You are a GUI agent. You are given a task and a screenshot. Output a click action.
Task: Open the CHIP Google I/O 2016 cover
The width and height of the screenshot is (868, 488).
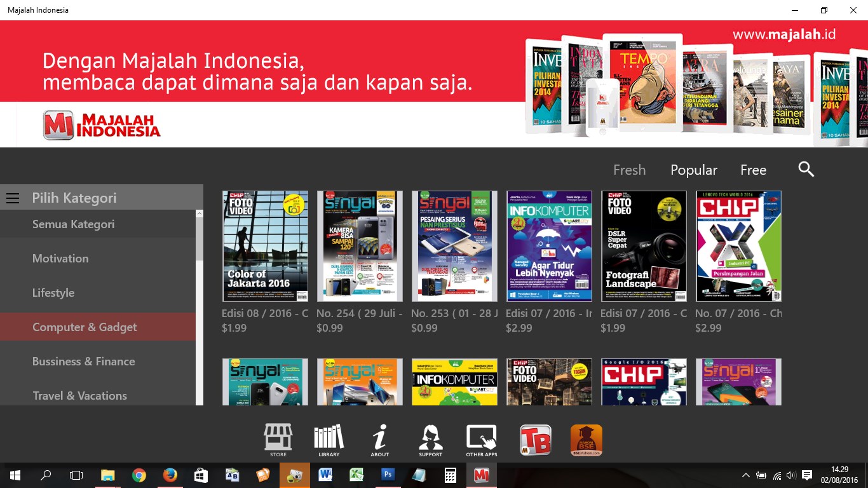click(x=644, y=382)
